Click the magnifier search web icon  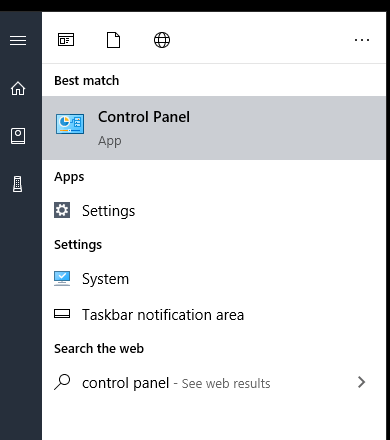62,382
